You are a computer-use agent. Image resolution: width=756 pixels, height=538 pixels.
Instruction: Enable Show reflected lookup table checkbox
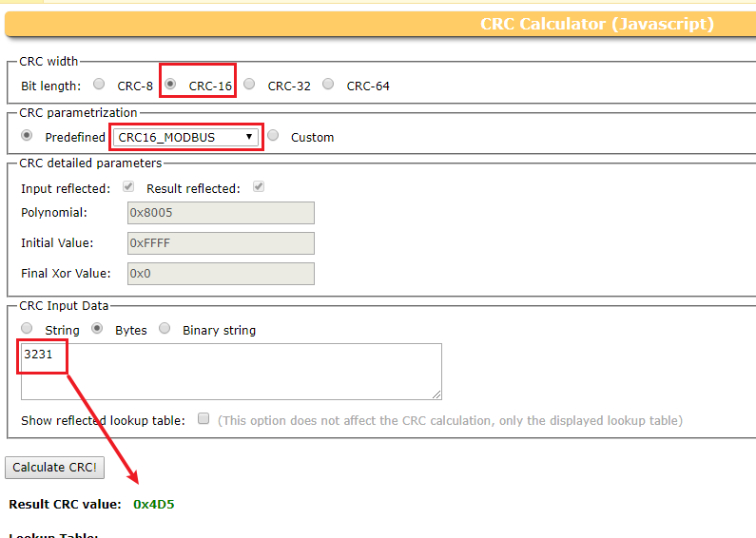point(204,418)
